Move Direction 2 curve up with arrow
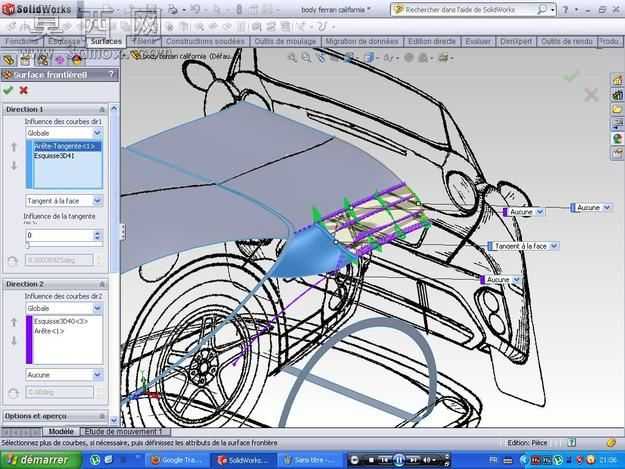Viewport: 625px width, 469px height. (14, 322)
